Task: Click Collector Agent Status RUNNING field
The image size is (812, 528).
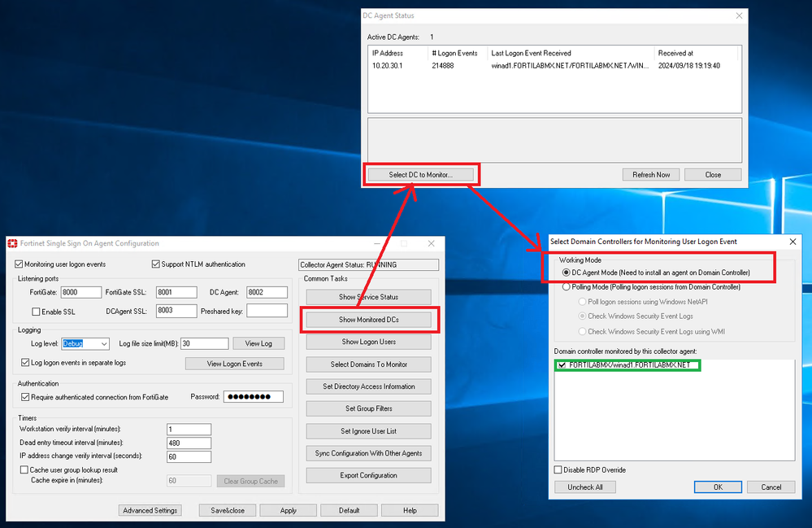Action: pos(369,264)
